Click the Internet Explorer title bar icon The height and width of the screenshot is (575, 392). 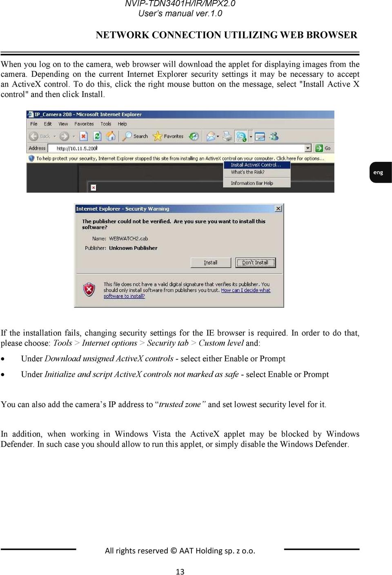pyautogui.click(x=31, y=114)
